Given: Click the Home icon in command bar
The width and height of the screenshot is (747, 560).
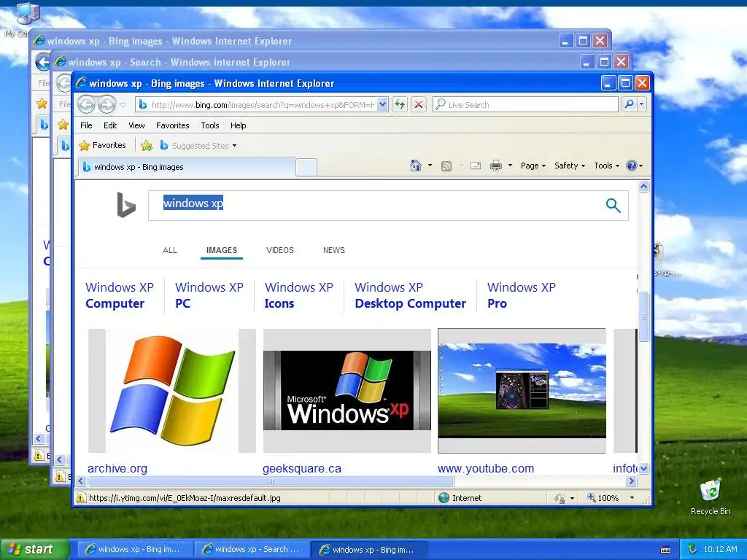Looking at the screenshot, I should pyautogui.click(x=415, y=166).
